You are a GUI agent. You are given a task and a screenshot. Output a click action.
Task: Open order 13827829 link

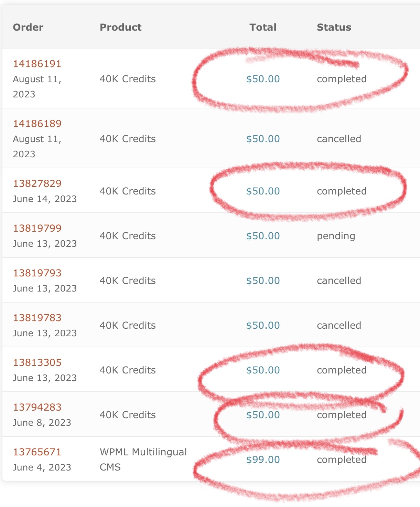click(x=37, y=183)
